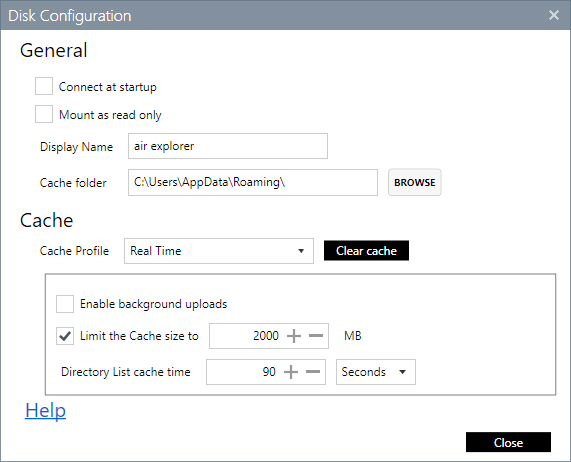This screenshot has width=571, height=462.
Task: Focus the Display Name text field
Action: tap(228, 146)
